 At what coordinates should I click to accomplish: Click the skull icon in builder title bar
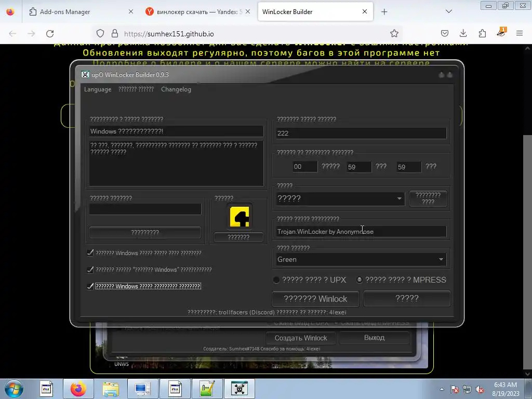coord(85,75)
